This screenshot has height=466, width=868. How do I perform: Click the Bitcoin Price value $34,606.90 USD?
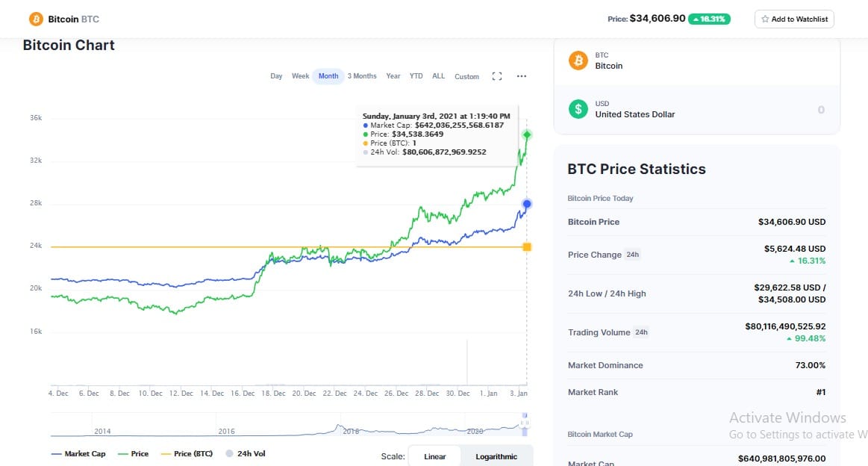click(x=792, y=222)
